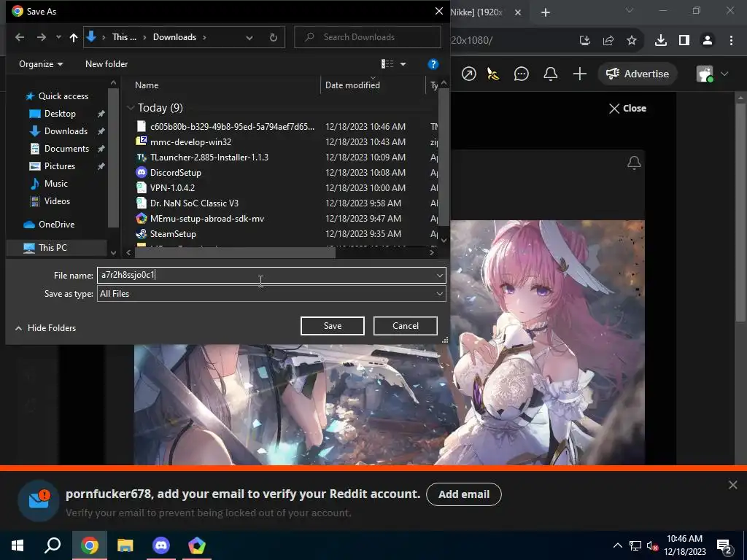Open the File name history dropdown
This screenshot has width=747, height=560.
(439, 275)
